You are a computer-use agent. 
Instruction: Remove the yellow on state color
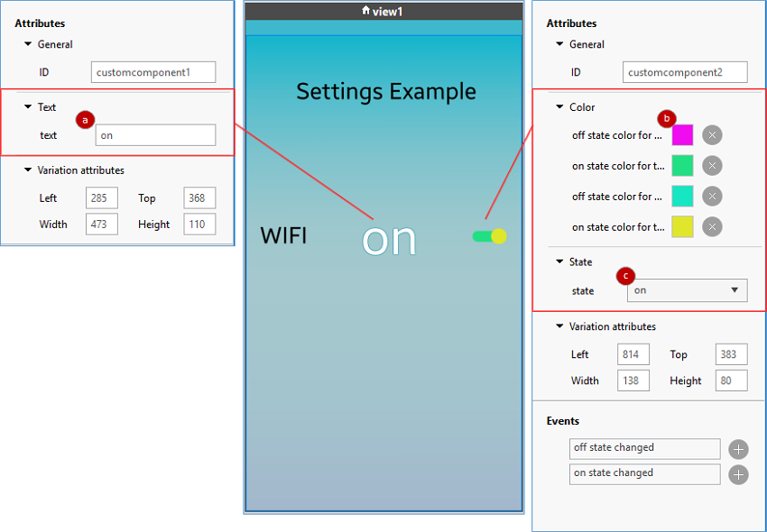click(x=712, y=226)
